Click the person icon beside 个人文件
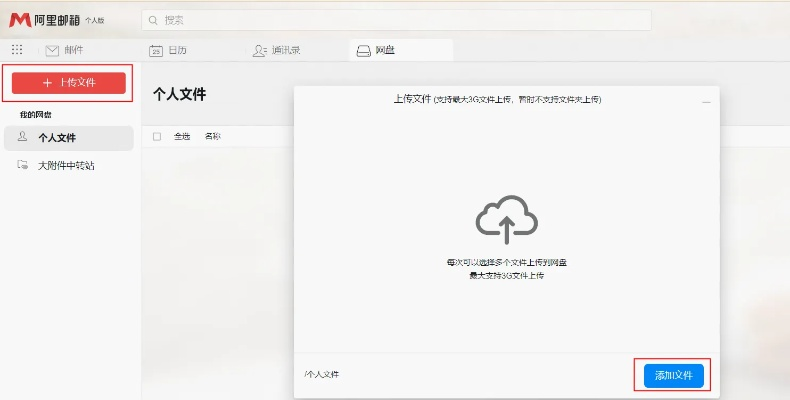This screenshot has width=790, height=400. coord(22,138)
